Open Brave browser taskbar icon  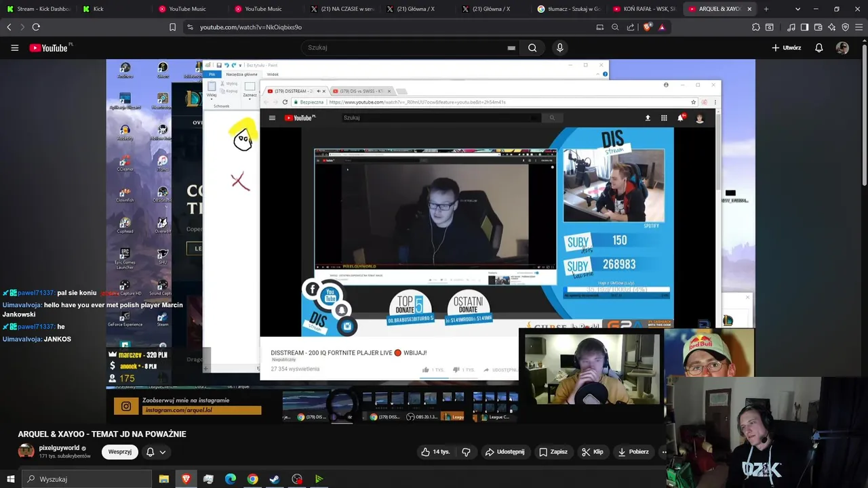pyautogui.click(x=186, y=479)
